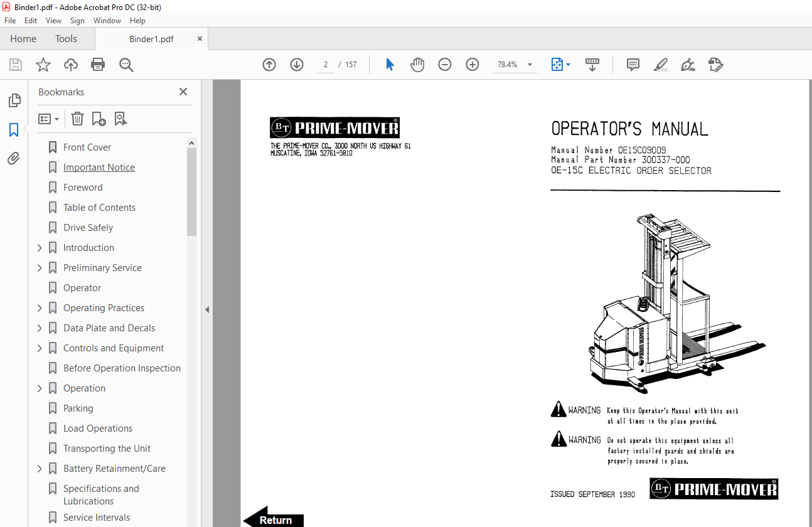Bookmark the file with the star icon

click(x=43, y=65)
